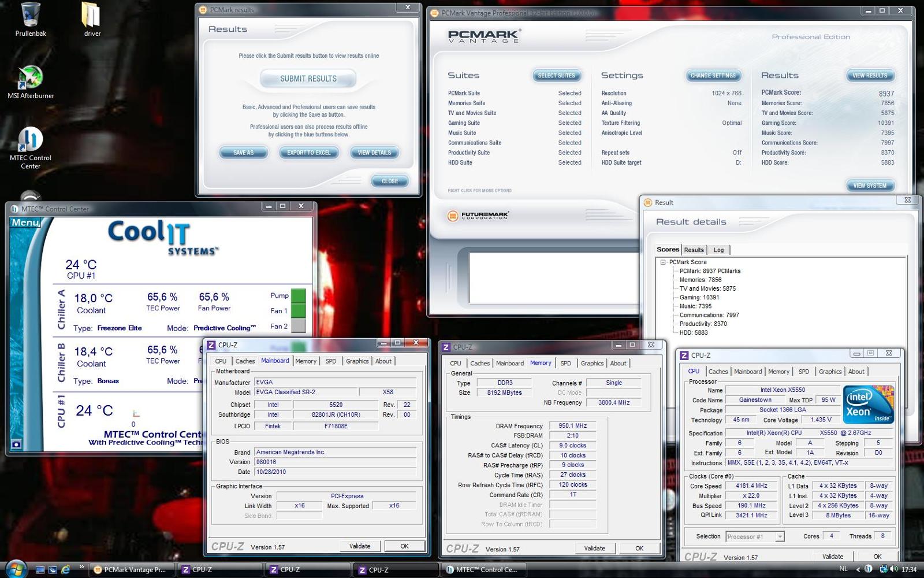Click VIEW DETAILS button
The width and height of the screenshot is (924, 578).
[374, 153]
